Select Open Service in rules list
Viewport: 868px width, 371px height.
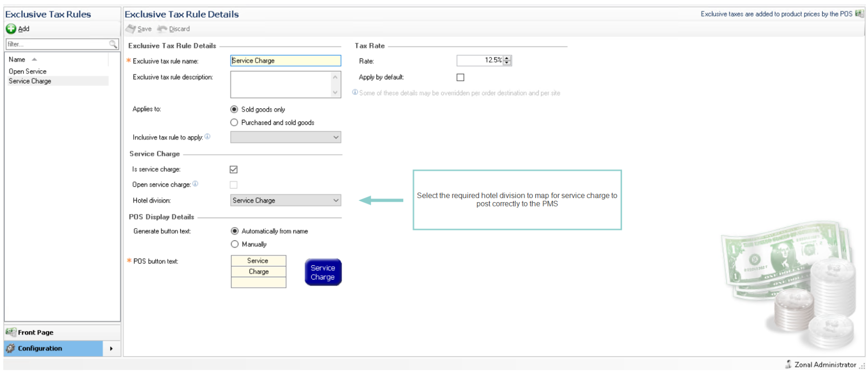pyautogui.click(x=28, y=71)
